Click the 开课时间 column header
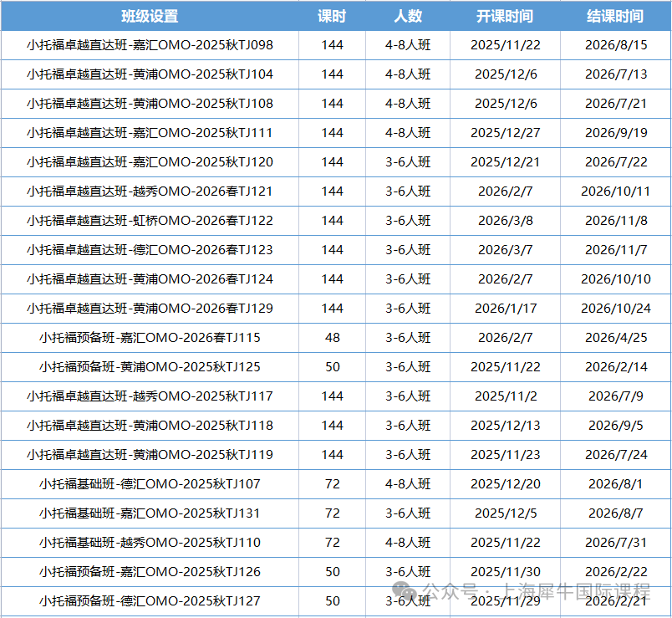Image resolution: width=672 pixels, height=618 pixels. (x=505, y=16)
